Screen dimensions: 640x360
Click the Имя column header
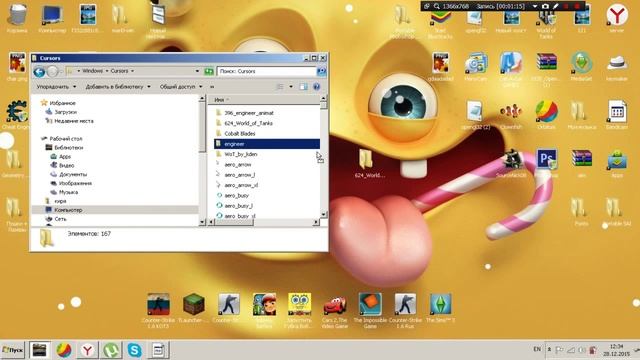click(x=264, y=100)
